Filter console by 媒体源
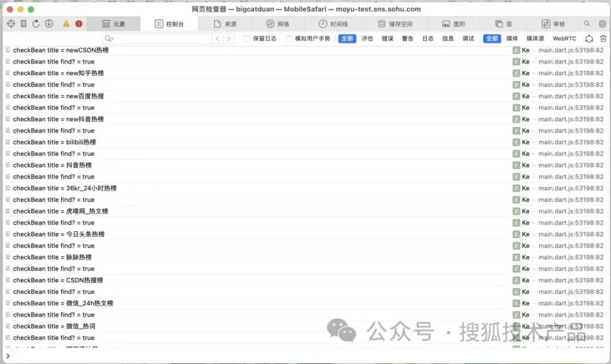The height and width of the screenshot is (364, 611). point(535,38)
